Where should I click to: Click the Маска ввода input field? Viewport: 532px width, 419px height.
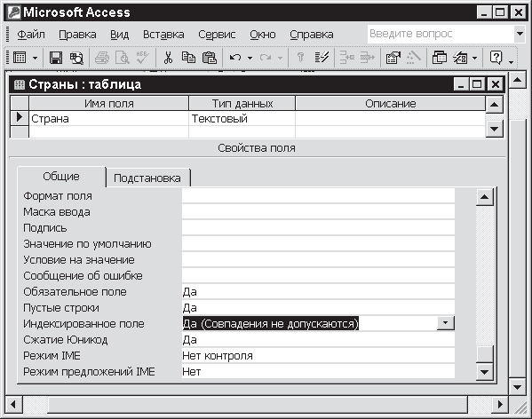click(318, 212)
